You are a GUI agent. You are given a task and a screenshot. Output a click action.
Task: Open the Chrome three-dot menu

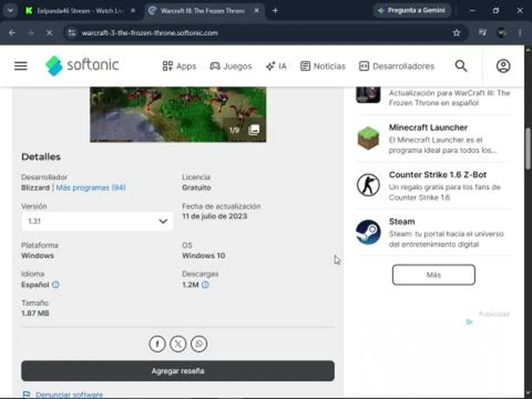pos(520,33)
